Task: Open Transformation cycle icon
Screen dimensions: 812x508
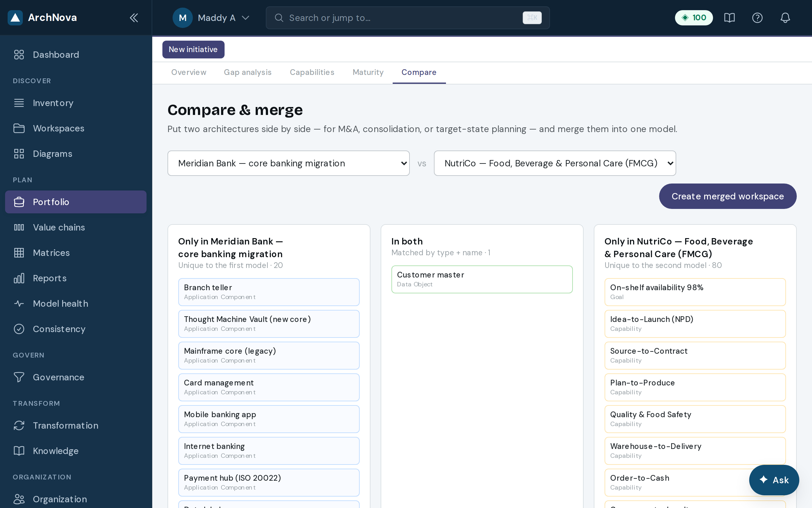Action: pos(19,425)
